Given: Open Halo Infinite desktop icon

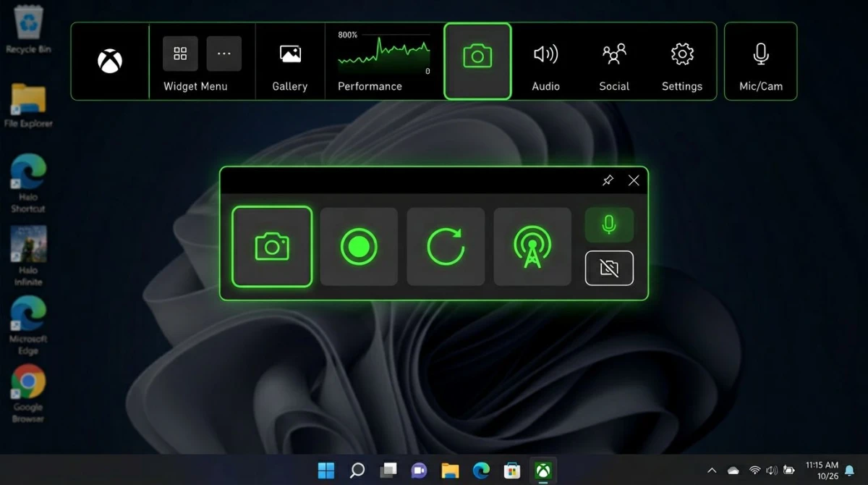Looking at the screenshot, I should click(28, 255).
